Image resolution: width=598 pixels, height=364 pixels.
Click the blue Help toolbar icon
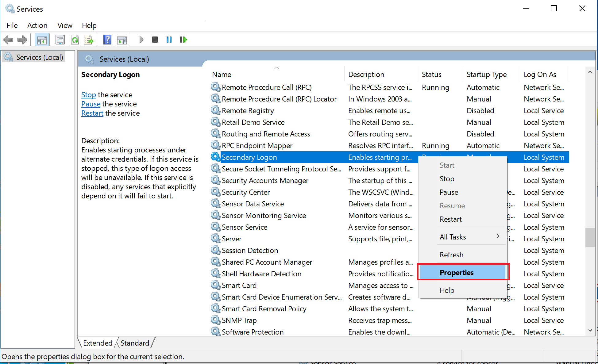pos(107,40)
